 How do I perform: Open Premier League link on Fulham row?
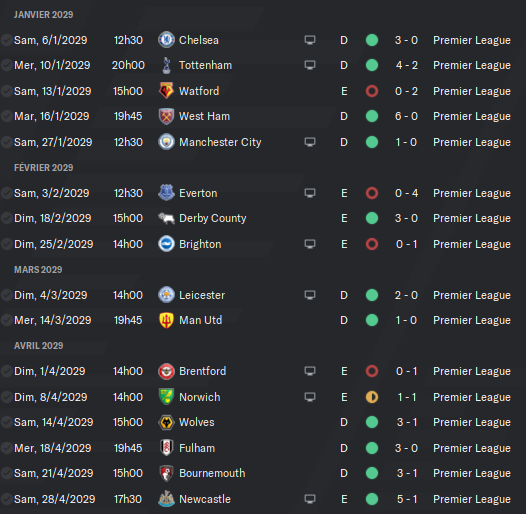point(472,448)
